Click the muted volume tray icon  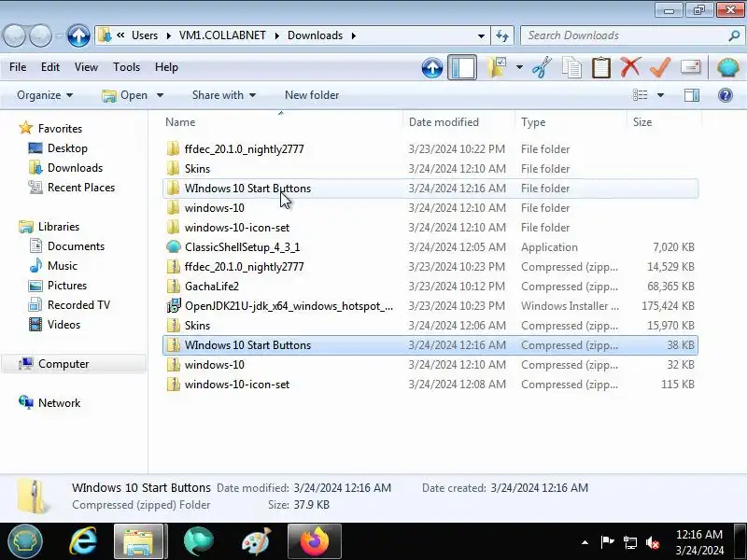point(652,542)
